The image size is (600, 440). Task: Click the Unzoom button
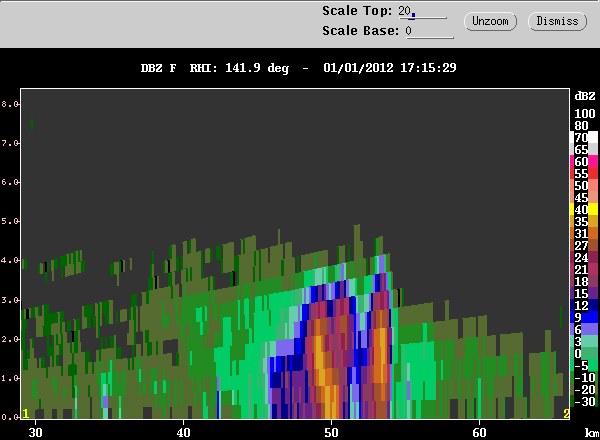pos(490,21)
